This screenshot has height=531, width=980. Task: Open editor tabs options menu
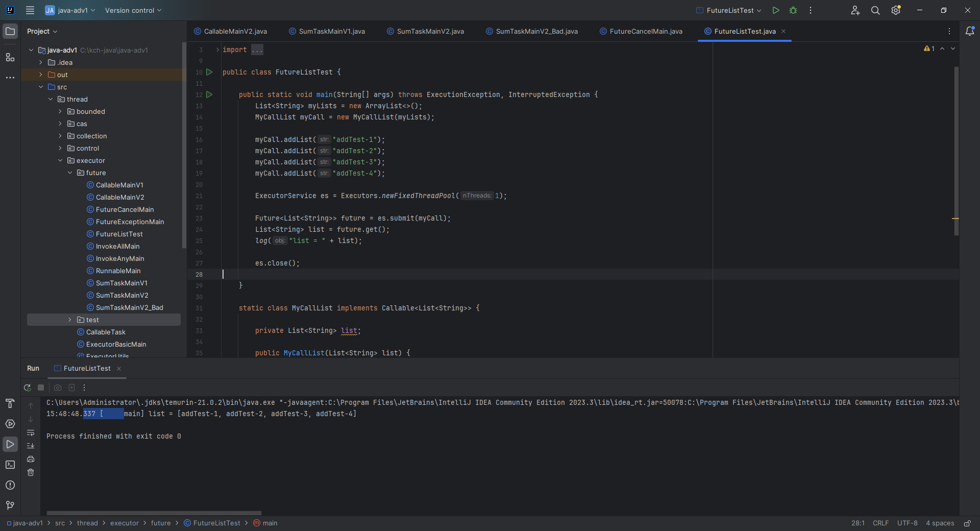click(949, 31)
